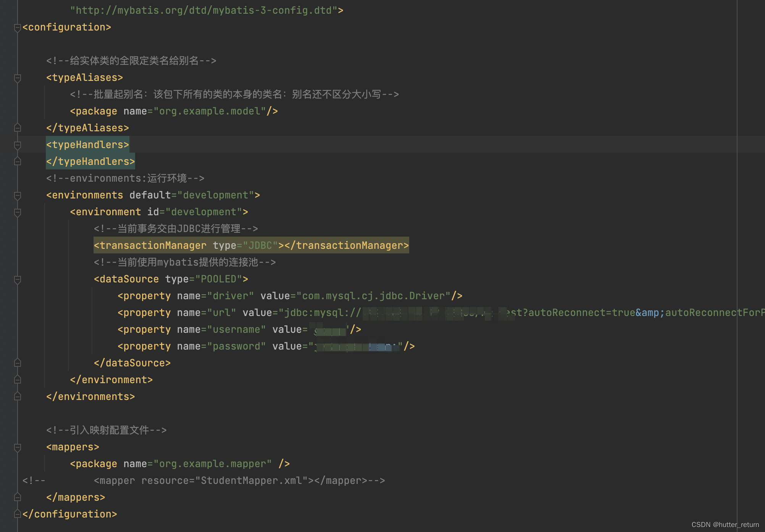The image size is (765, 532).
Task: Click the environments:运行环境 comment
Action: [x=125, y=178]
